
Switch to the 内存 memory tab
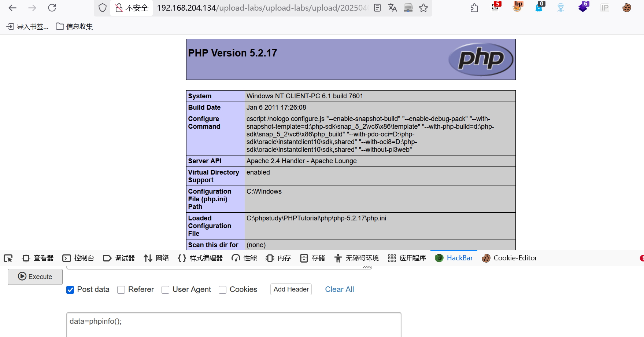278,258
